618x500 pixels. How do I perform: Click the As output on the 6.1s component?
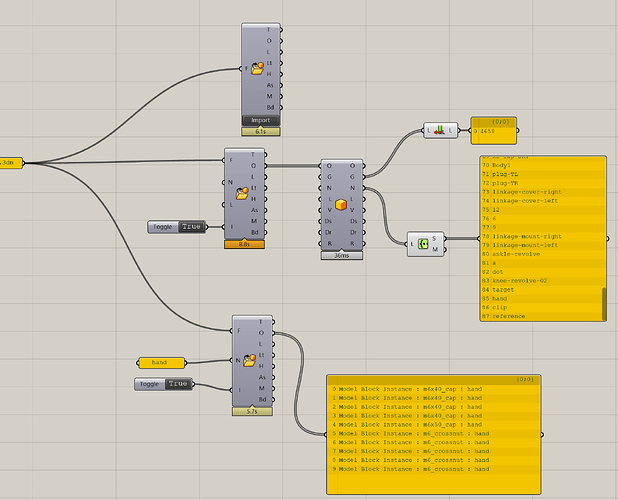[270, 85]
